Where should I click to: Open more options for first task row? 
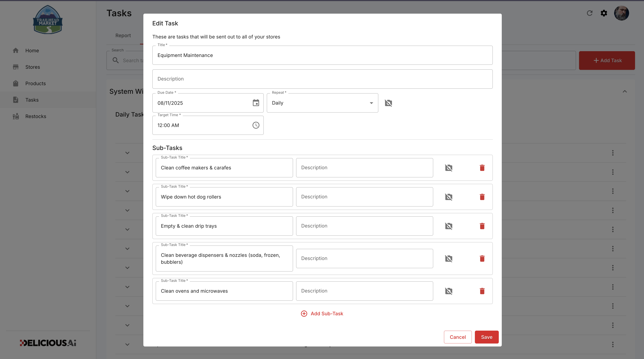point(613,153)
